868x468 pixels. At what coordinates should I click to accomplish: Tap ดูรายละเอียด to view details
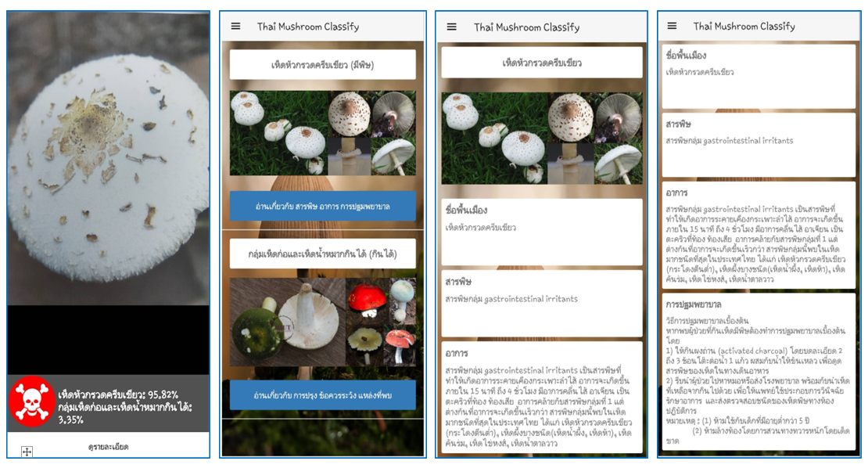108,446
